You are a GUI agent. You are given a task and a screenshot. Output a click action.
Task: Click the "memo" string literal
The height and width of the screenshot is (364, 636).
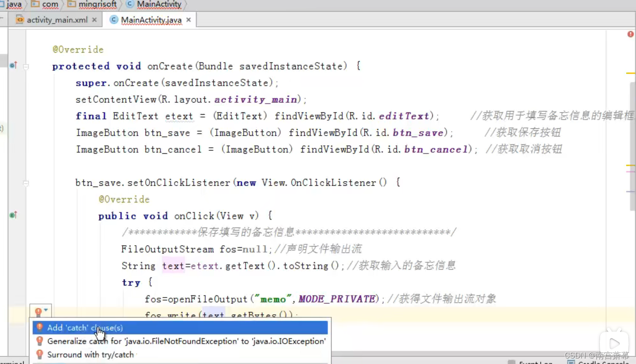(x=273, y=299)
